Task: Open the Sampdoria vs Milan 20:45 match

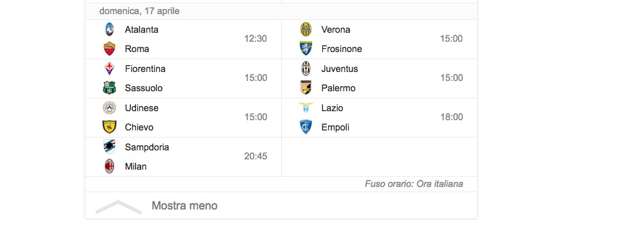Action: pyautogui.click(x=183, y=157)
